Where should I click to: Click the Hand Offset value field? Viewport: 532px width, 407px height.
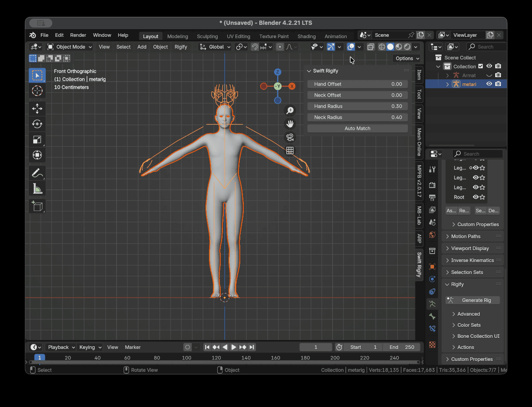pos(357,84)
